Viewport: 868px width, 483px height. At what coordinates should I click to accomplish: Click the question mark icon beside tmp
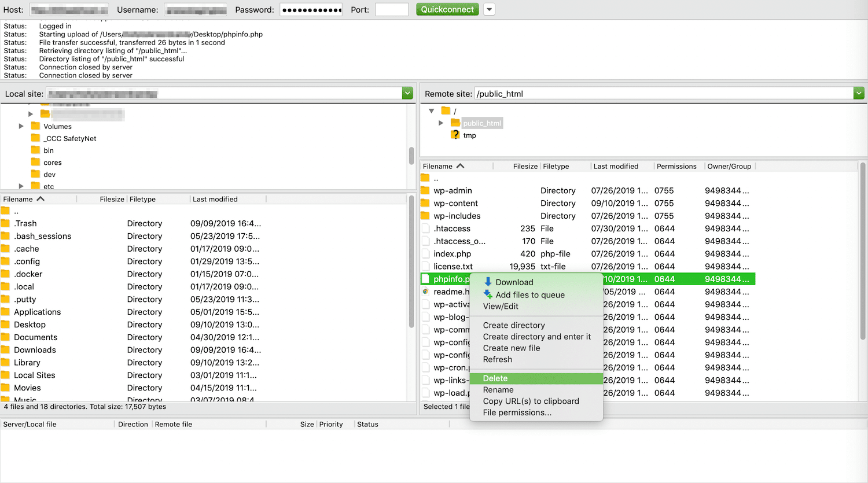pos(455,135)
